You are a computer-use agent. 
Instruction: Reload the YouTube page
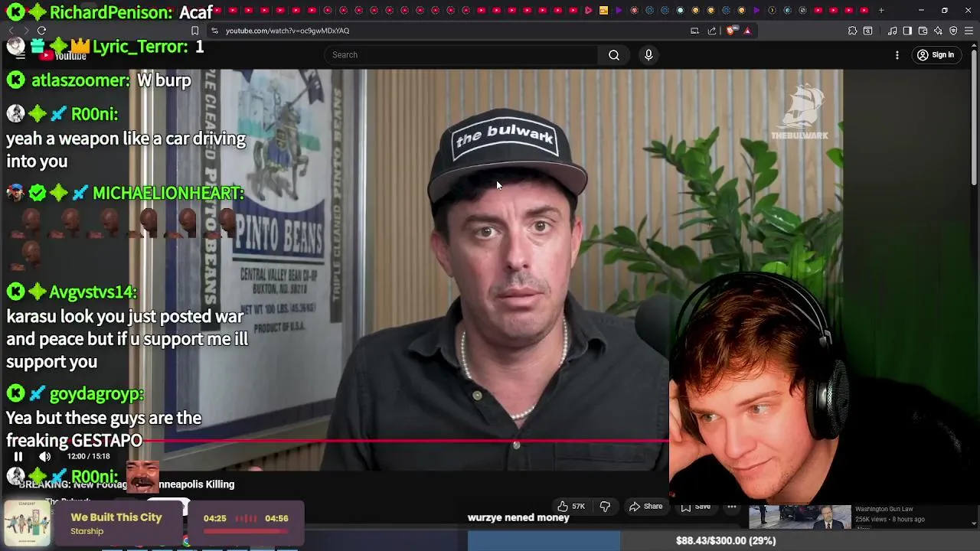click(x=41, y=31)
